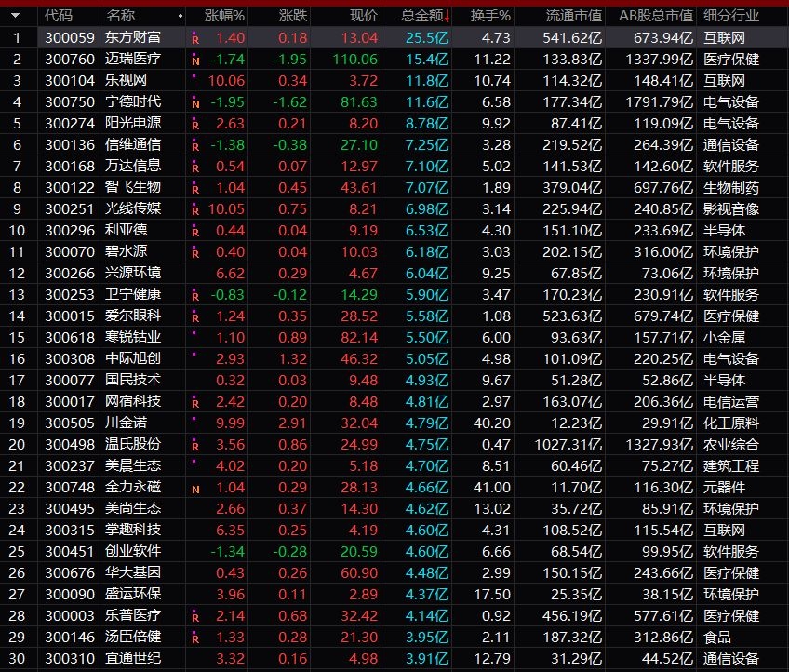This screenshot has height=672, width=789.
Task: Click industry 小金属 in 寒锐钴业 row
Action: pyautogui.click(x=724, y=337)
